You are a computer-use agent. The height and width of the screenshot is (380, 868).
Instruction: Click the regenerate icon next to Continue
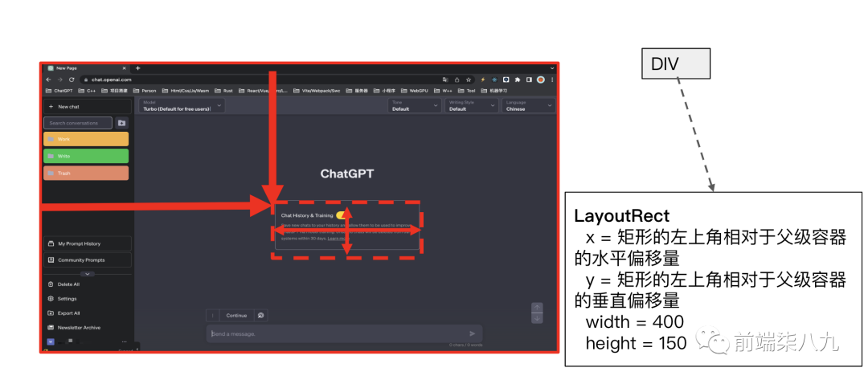point(260,315)
